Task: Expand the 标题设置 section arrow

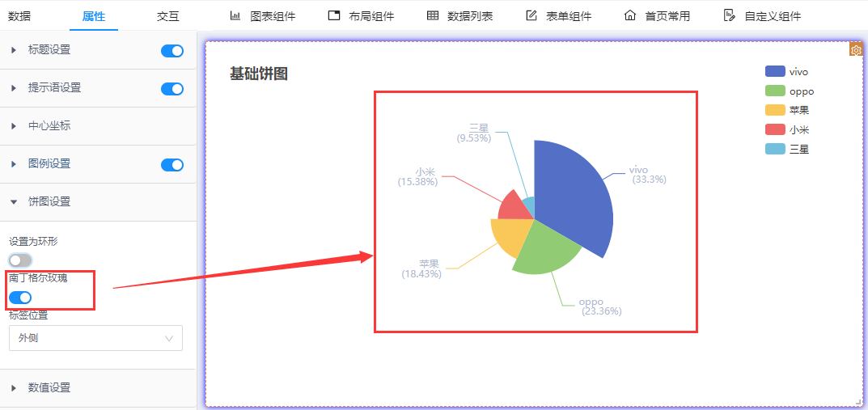Action: (14, 50)
